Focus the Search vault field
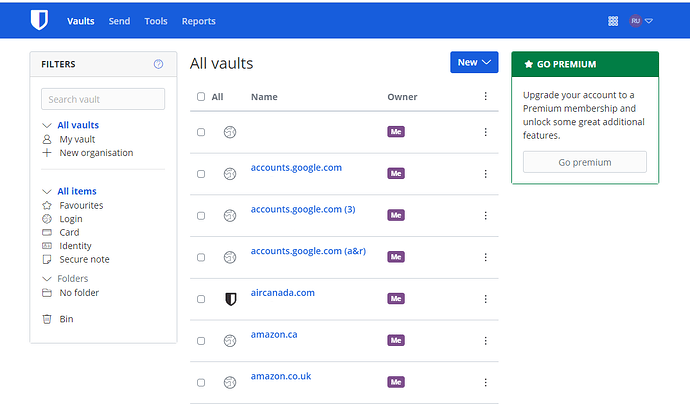This screenshot has height=416, width=690. (103, 99)
